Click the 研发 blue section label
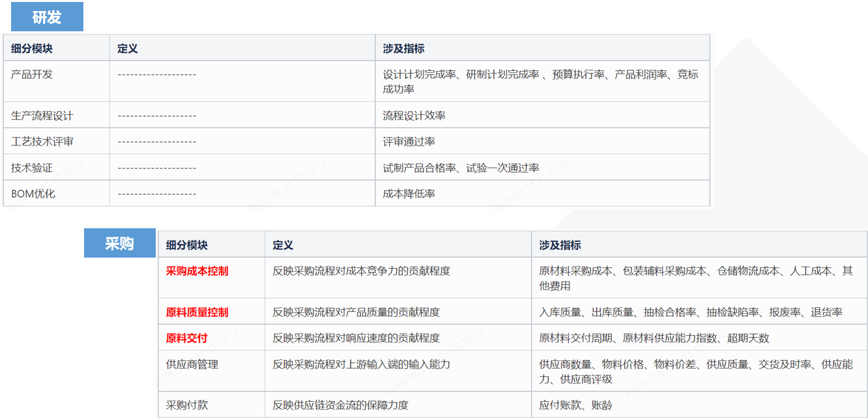The width and height of the screenshot is (868, 420). [47, 17]
